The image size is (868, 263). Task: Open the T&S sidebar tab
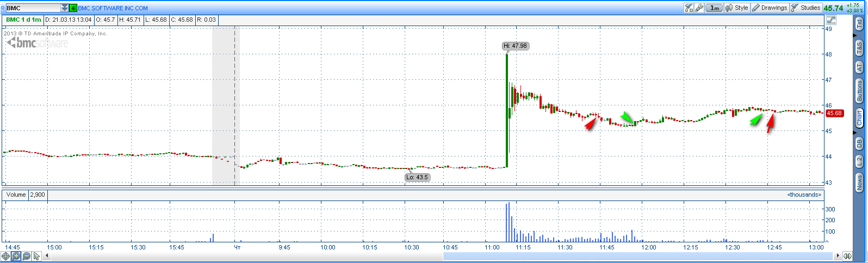point(859,48)
